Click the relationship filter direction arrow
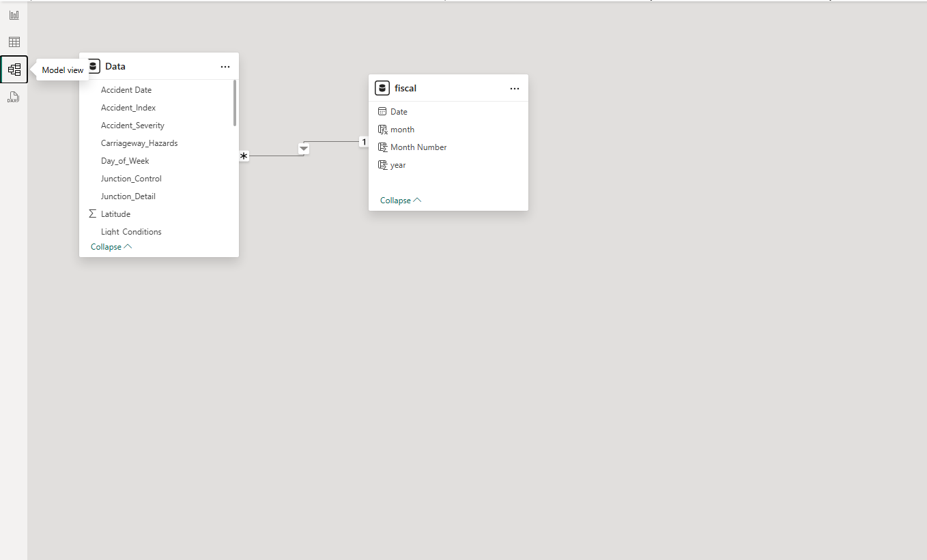927x560 pixels. 304,149
